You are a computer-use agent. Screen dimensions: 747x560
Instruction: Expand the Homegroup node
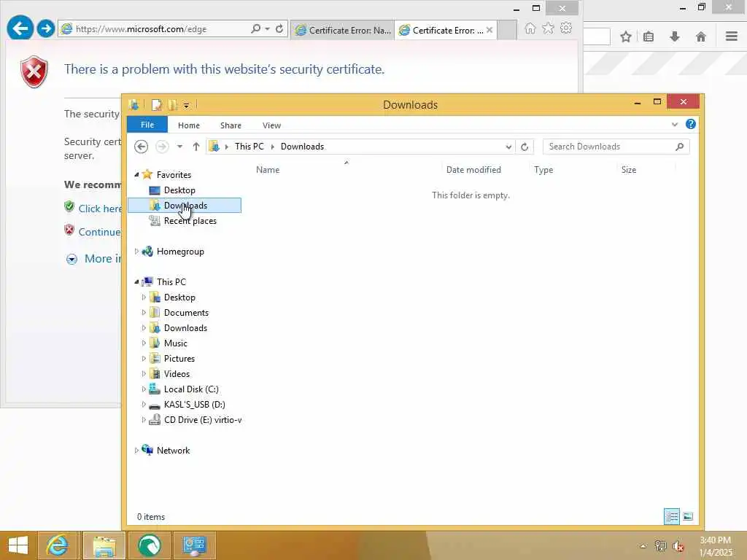pos(136,252)
